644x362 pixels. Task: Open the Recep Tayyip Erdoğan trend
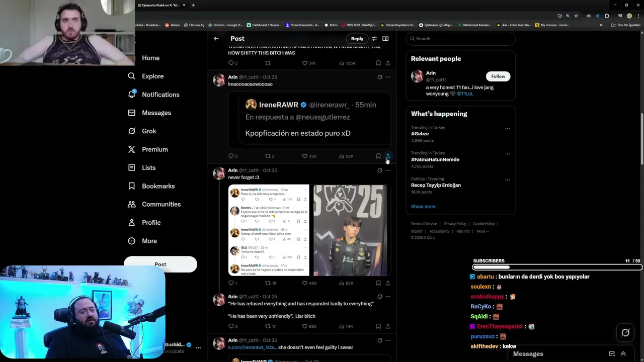[436, 185]
